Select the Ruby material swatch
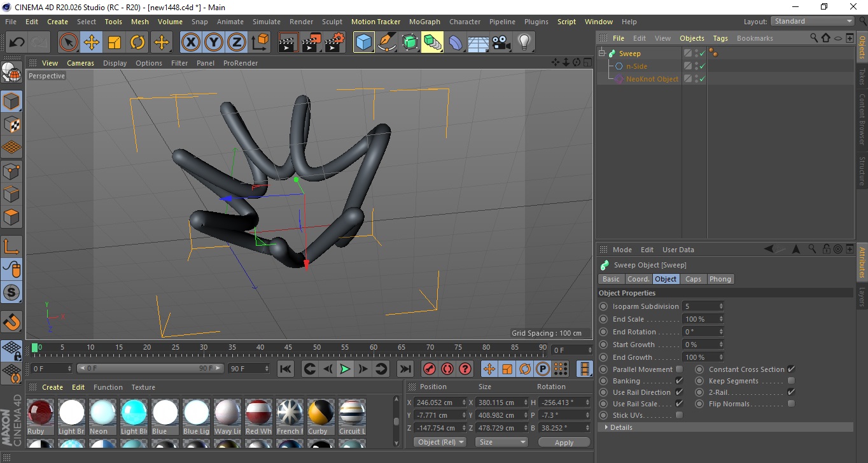Viewport: 868px width, 463px height. tap(40, 412)
